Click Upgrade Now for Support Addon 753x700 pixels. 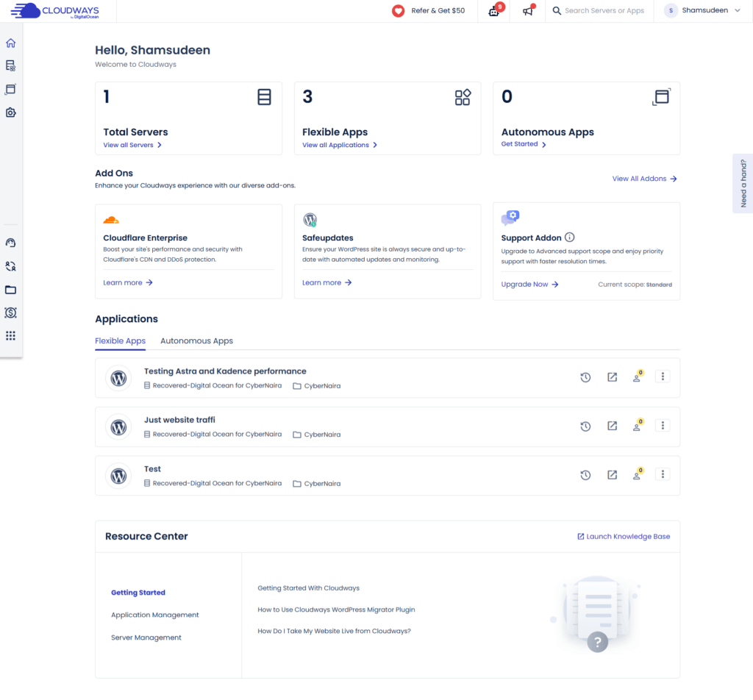(529, 285)
